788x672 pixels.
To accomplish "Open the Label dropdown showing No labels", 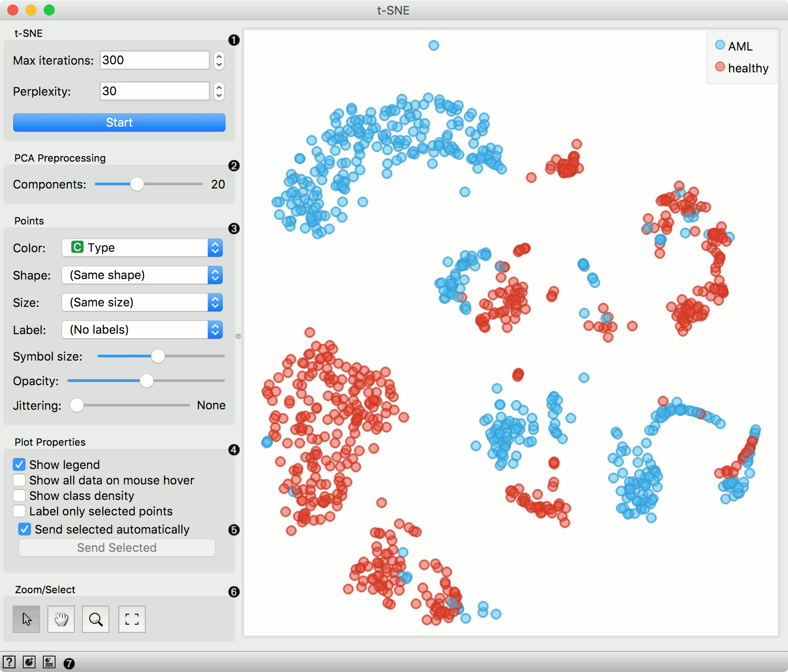I will pos(142,330).
